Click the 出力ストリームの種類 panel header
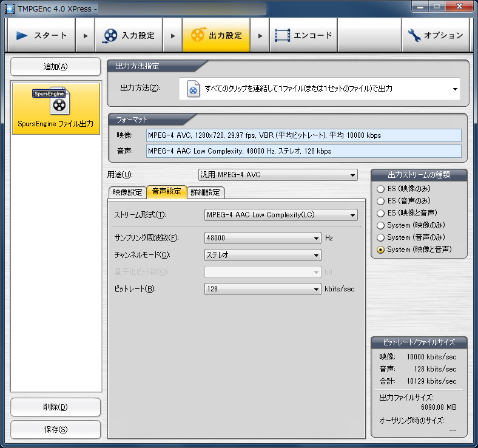 click(419, 175)
